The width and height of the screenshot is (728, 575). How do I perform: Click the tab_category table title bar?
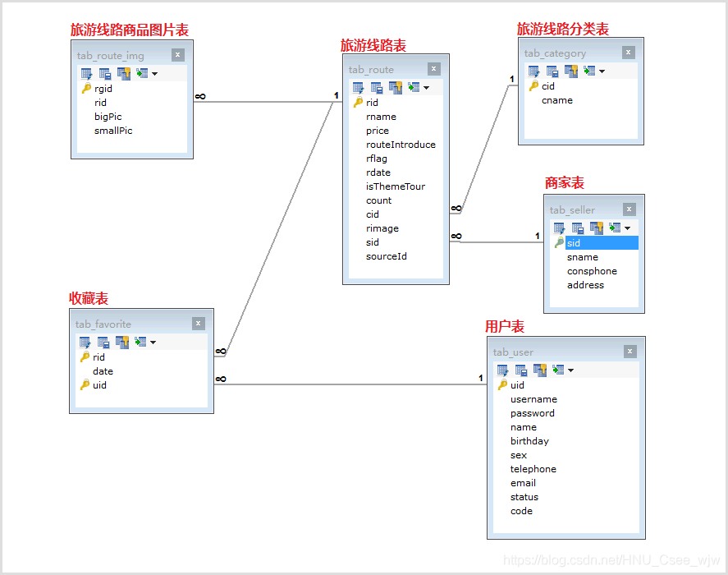(566, 53)
